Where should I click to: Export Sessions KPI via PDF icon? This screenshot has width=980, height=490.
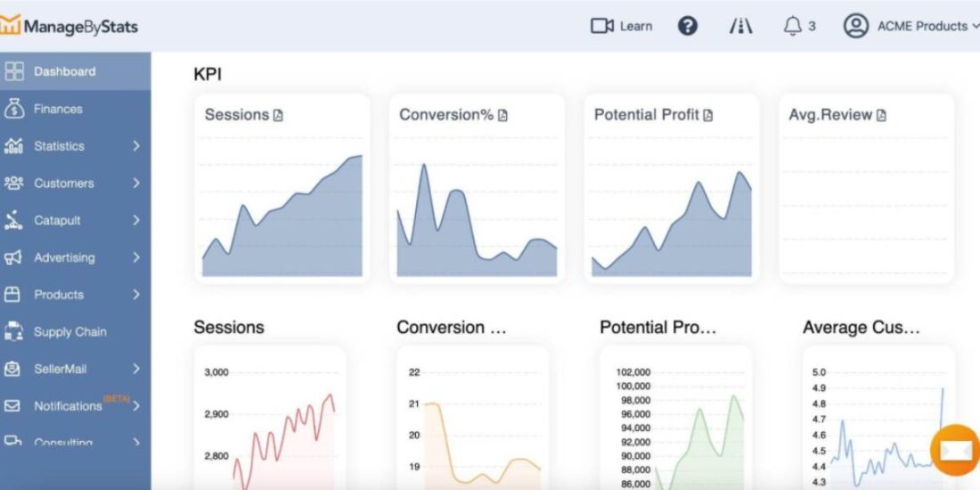click(278, 116)
